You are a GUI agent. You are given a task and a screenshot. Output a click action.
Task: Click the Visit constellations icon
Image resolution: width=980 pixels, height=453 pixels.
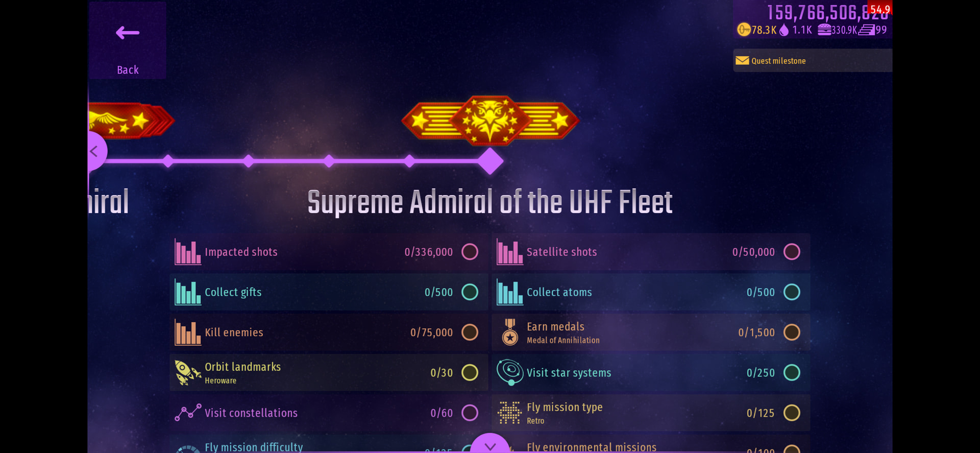pyautogui.click(x=187, y=413)
